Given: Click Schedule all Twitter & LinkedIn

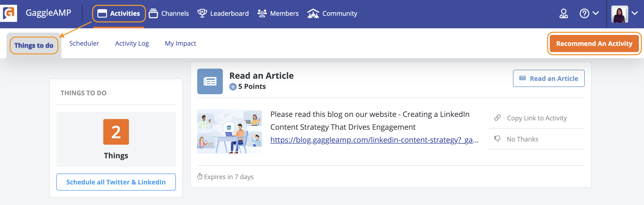Looking at the screenshot, I should click(116, 182).
